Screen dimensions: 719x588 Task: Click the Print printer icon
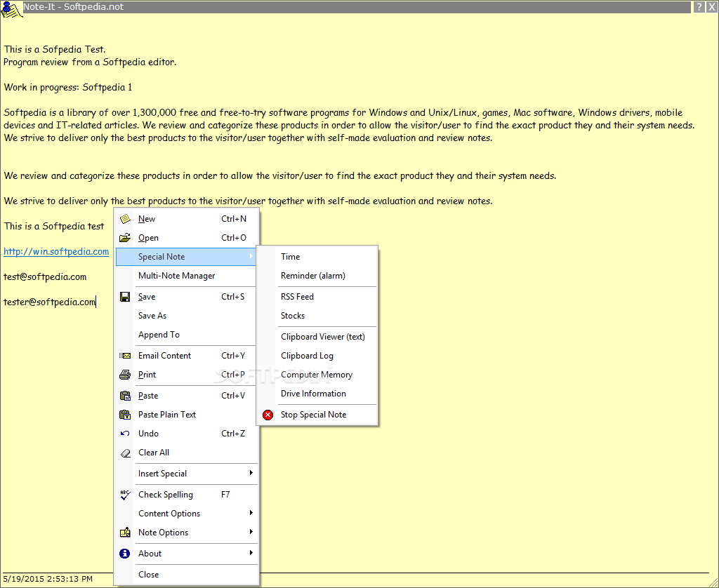[125, 375]
